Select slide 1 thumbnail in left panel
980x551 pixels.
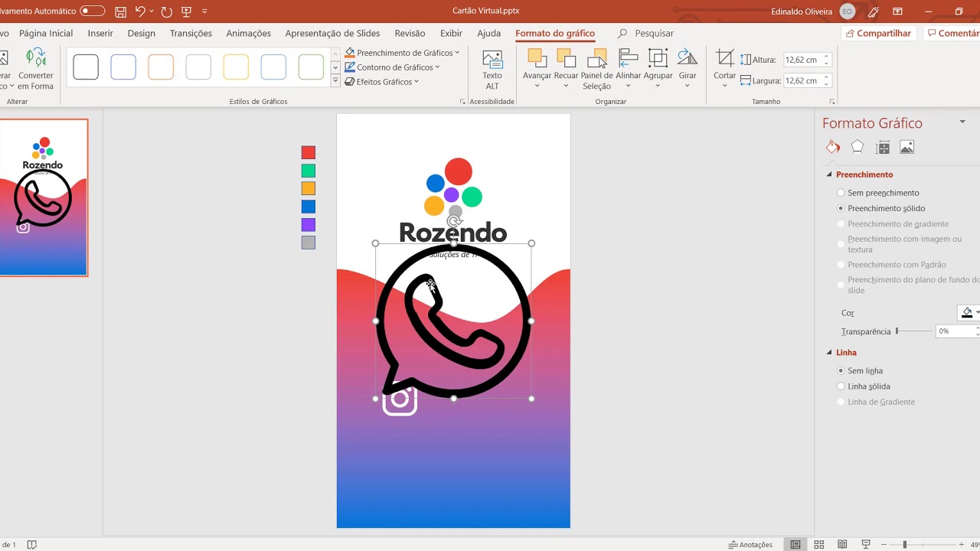click(x=44, y=197)
